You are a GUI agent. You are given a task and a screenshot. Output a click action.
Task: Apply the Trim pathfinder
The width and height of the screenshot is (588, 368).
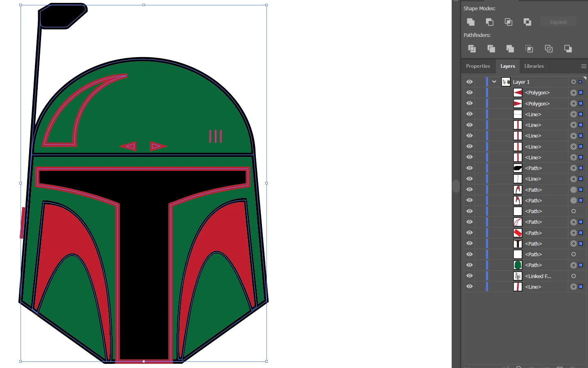coord(491,48)
